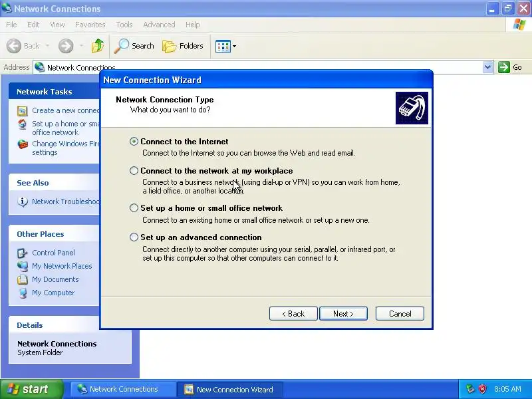Click the Up folder toolbar icon
The image size is (532, 399).
(x=98, y=46)
